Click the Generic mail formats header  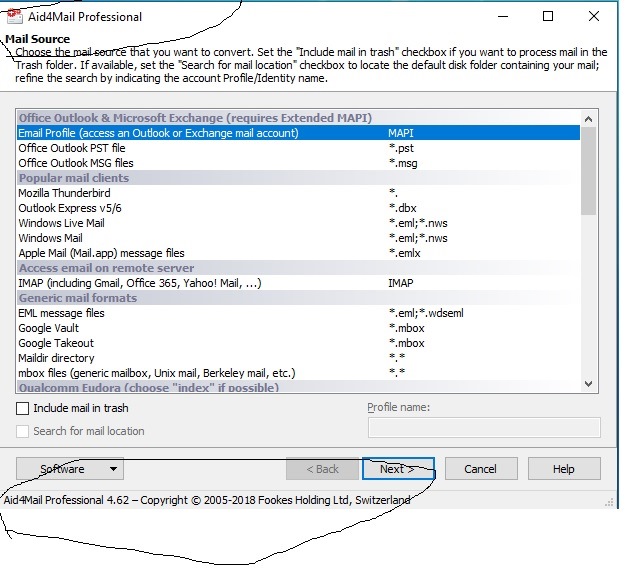(x=298, y=298)
